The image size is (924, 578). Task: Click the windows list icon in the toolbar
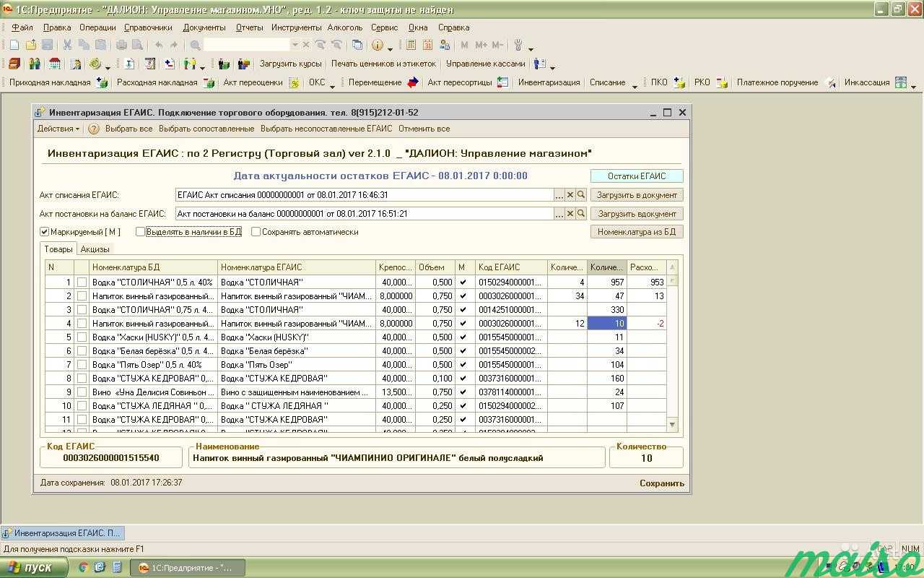tap(357, 45)
